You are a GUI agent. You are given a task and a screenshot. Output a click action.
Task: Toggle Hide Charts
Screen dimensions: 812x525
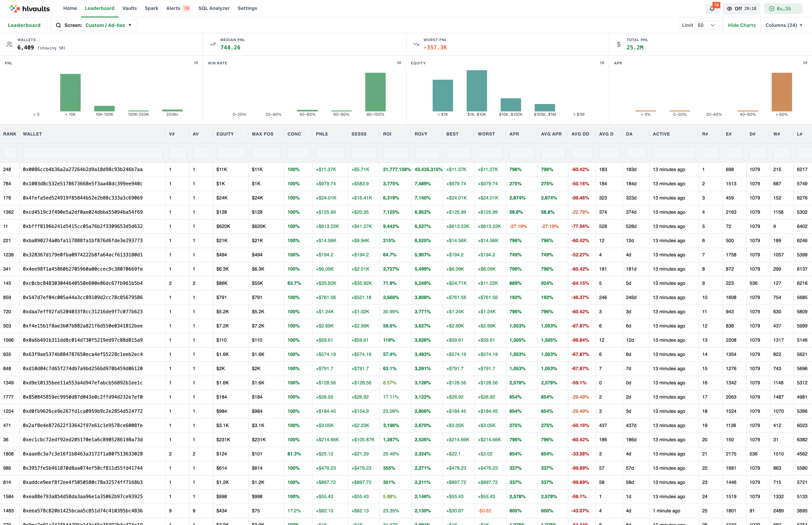(742, 25)
